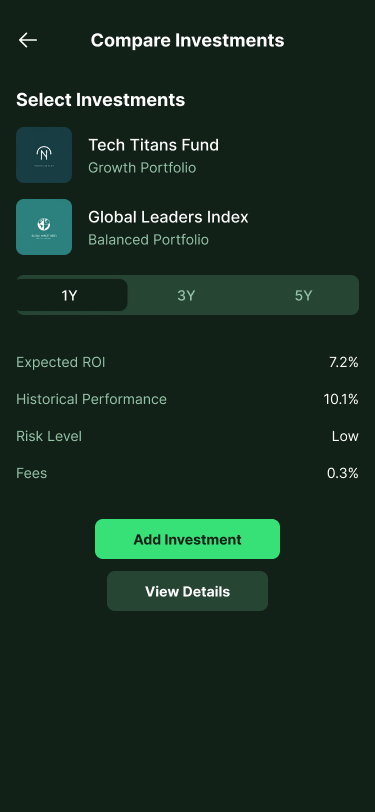Tap the Growth Portfolio subtitle
375x812 pixels.
[142, 168]
